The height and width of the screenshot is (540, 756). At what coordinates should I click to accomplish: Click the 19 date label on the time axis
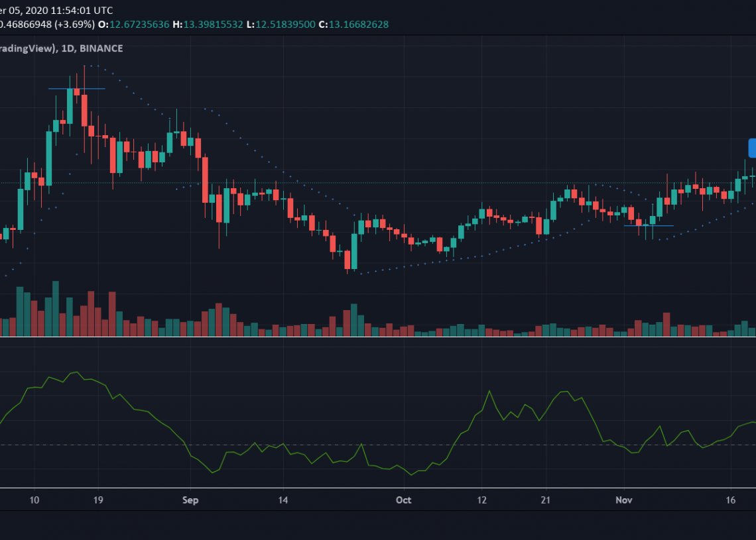[98, 500]
